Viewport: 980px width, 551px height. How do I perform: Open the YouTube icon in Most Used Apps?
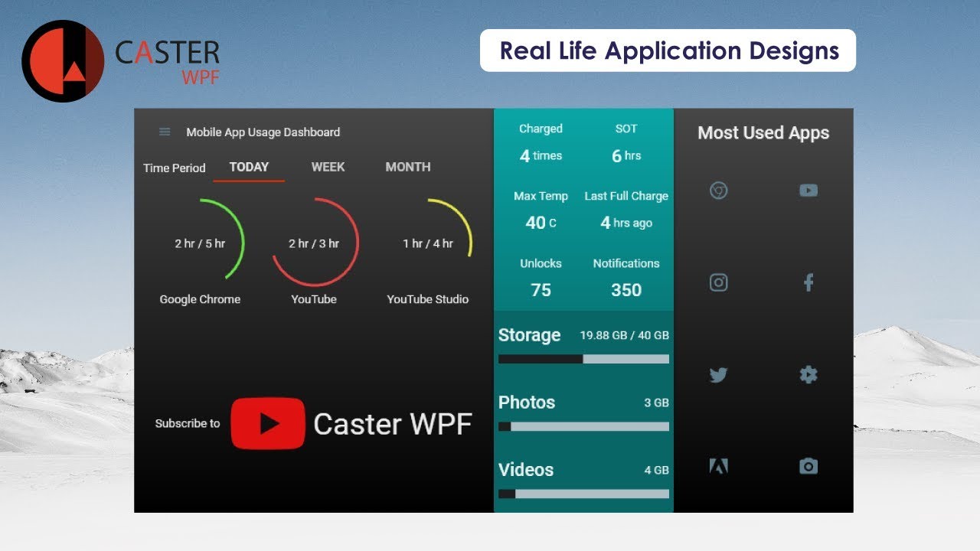coord(808,191)
